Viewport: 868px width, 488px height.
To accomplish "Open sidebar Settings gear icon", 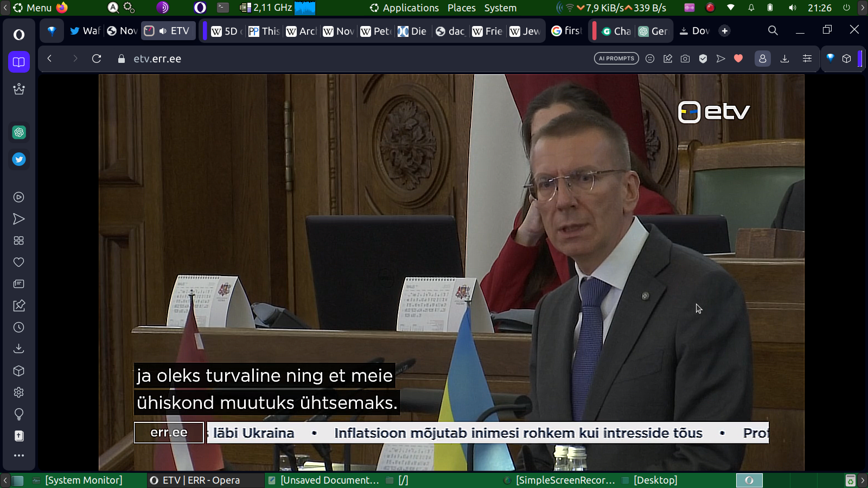I will (19, 393).
